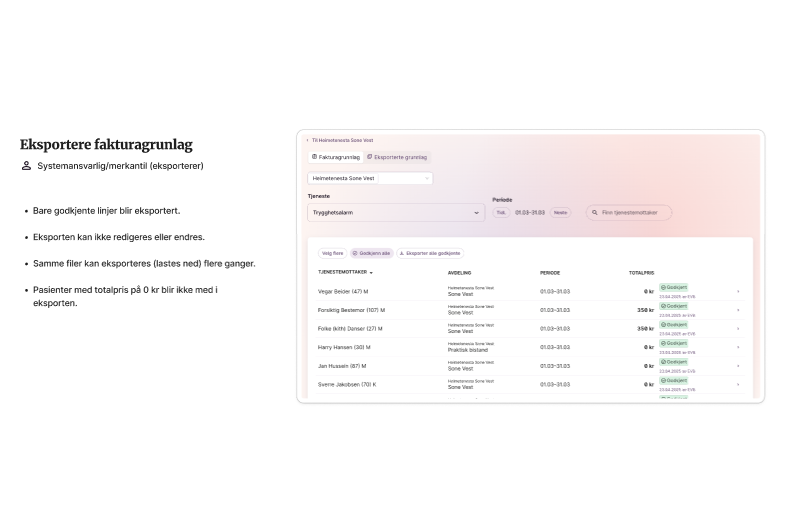This screenshot has width=810, height=529.
Task: Open the row chevron for Sverre Jakobsen
Action: (x=738, y=384)
